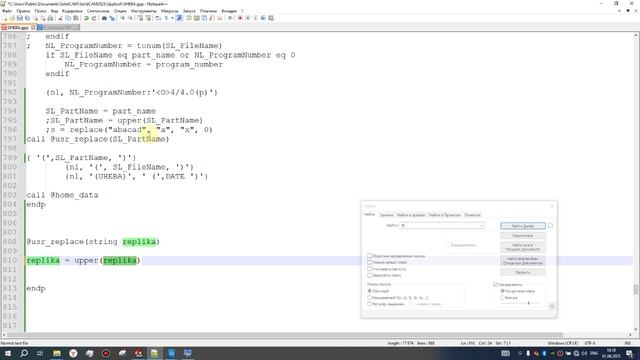640x360 pixels.
Task: Find all in all opened documents
Action: point(523,261)
